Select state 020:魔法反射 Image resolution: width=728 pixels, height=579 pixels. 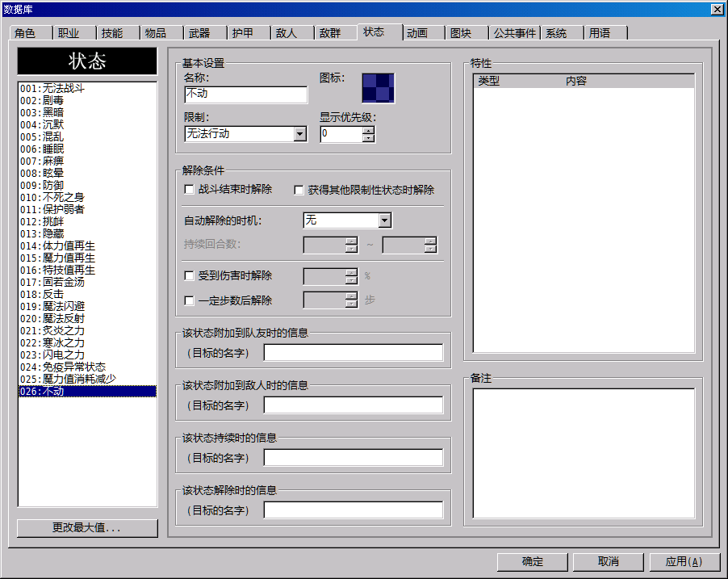(x=87, y=318)
